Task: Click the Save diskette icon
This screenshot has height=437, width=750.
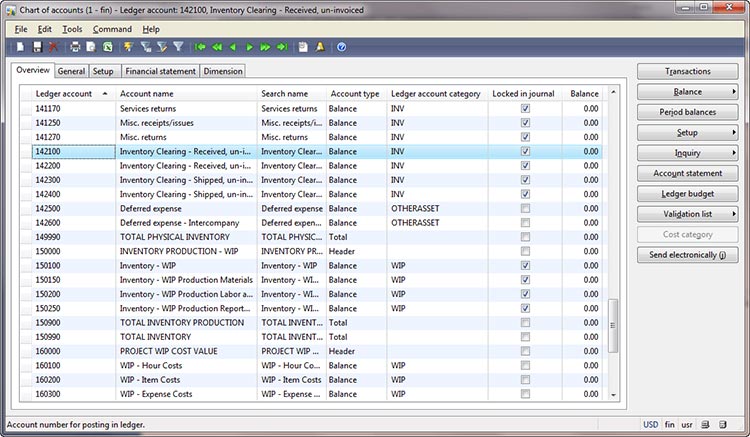Action: (37, 47)
